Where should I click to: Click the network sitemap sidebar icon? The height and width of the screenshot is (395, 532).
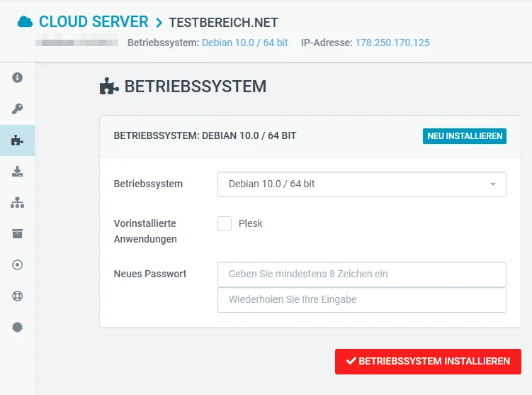pyautogui.click(x=18, y=203)
